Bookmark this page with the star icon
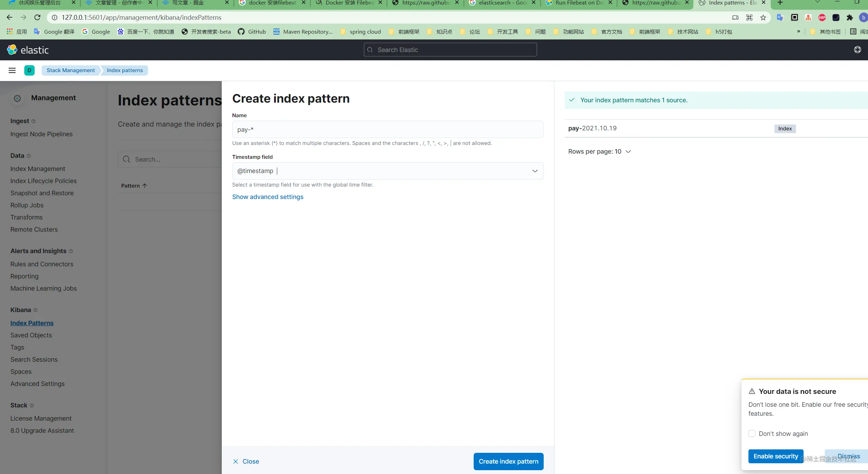 coord(763,17)
